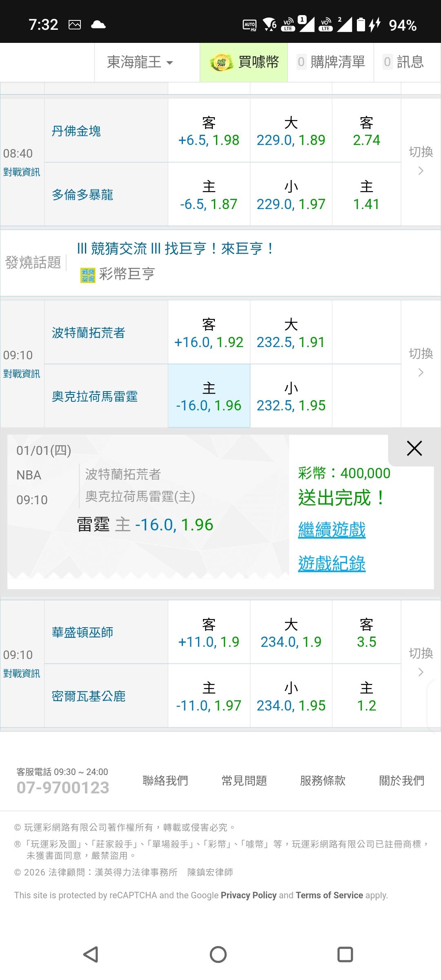441x980 pixels.
Task: Select 大 229.0 over bet for Denver game
Action: 291,131
